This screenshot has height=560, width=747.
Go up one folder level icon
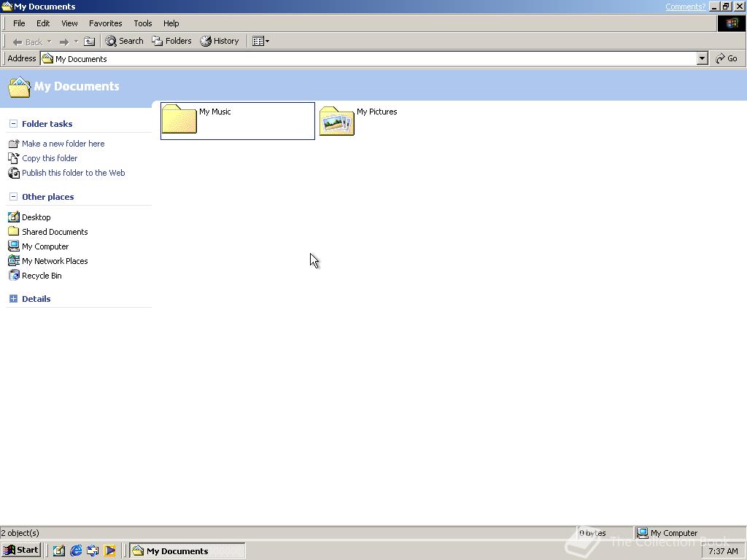tap(89, 42)
